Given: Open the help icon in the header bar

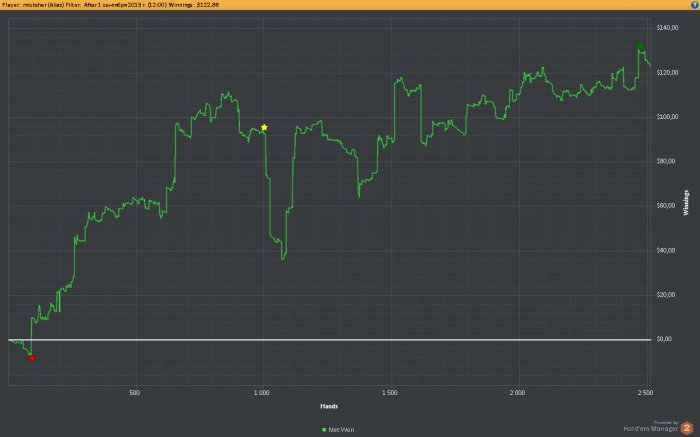Looking at the screenshot, I should tap(695, 4).
